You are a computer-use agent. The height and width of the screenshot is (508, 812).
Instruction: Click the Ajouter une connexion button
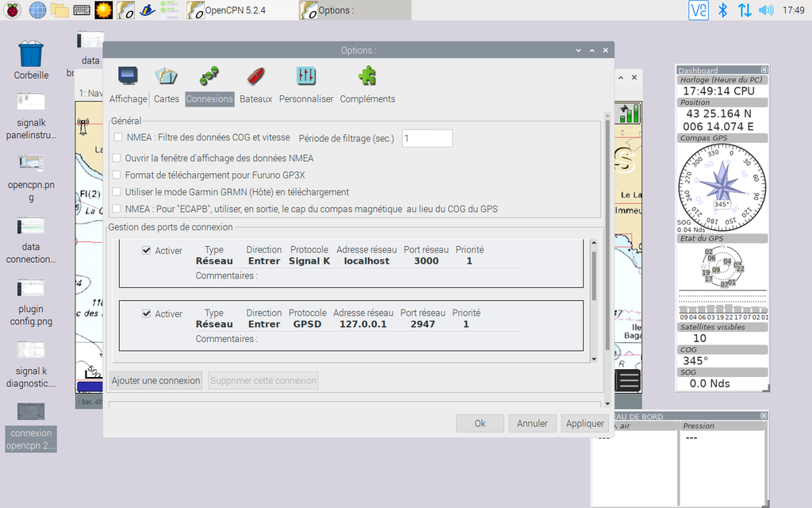pos(156,380)
